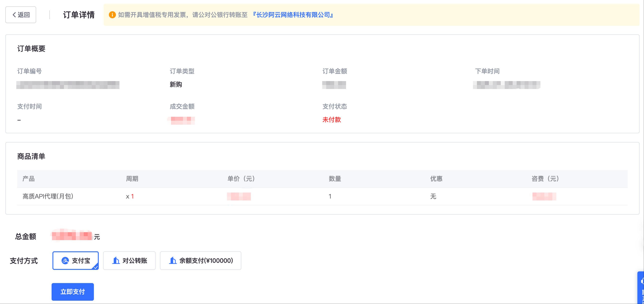Select 支付宝 as payment method
This screenshot has height=304, width=644.
76,261
